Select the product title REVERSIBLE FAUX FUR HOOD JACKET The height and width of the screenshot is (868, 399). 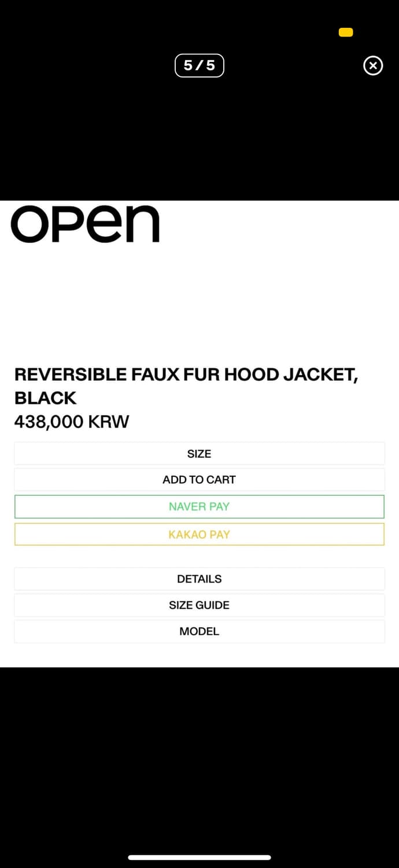click(x=186, y=374)
